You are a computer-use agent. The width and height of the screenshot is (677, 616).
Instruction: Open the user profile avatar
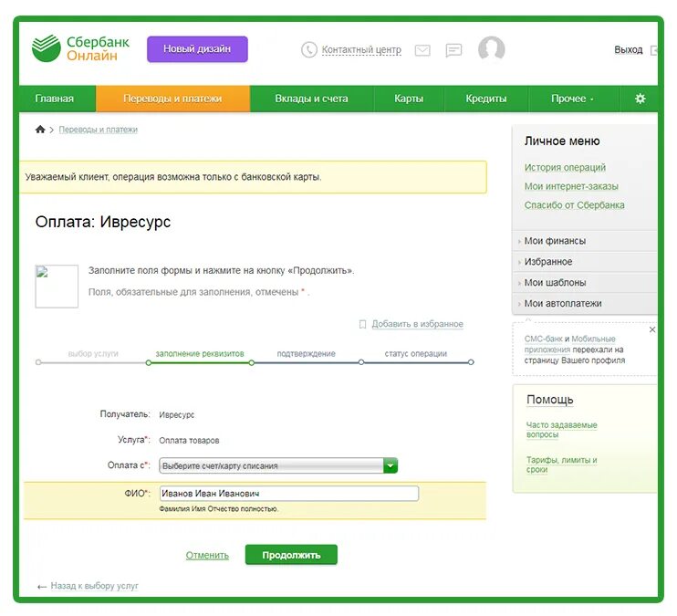(x=492, y=48)
